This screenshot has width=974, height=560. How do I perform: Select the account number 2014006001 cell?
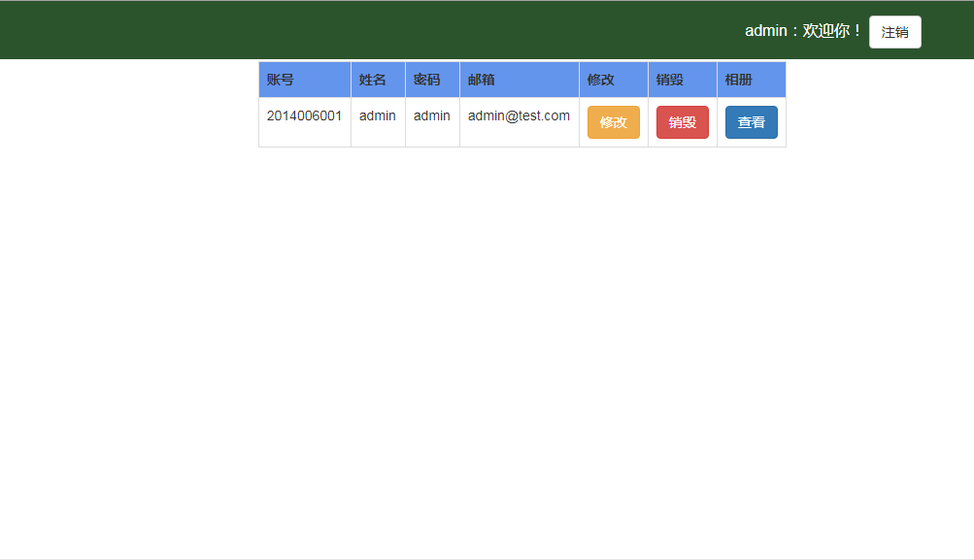point(304,122)
